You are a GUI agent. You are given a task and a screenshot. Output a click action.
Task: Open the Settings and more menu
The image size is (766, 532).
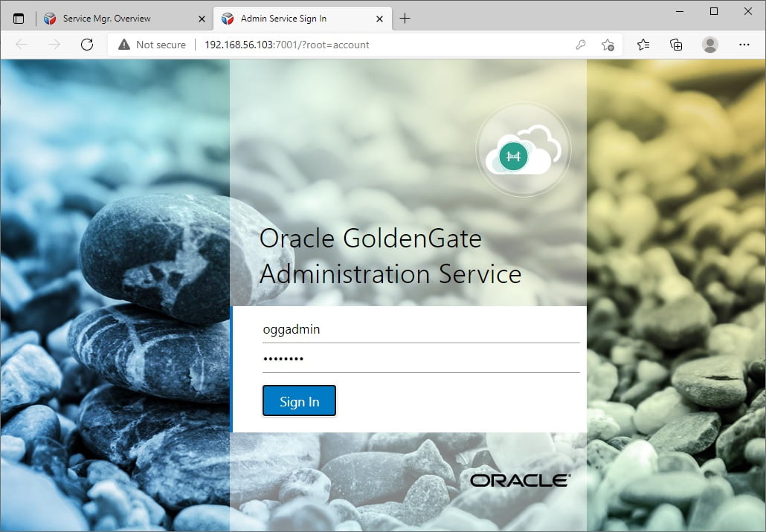tap(744, 45)
